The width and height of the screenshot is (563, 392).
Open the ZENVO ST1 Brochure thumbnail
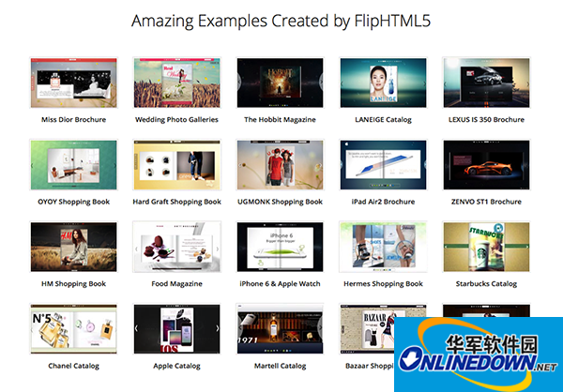486,165
